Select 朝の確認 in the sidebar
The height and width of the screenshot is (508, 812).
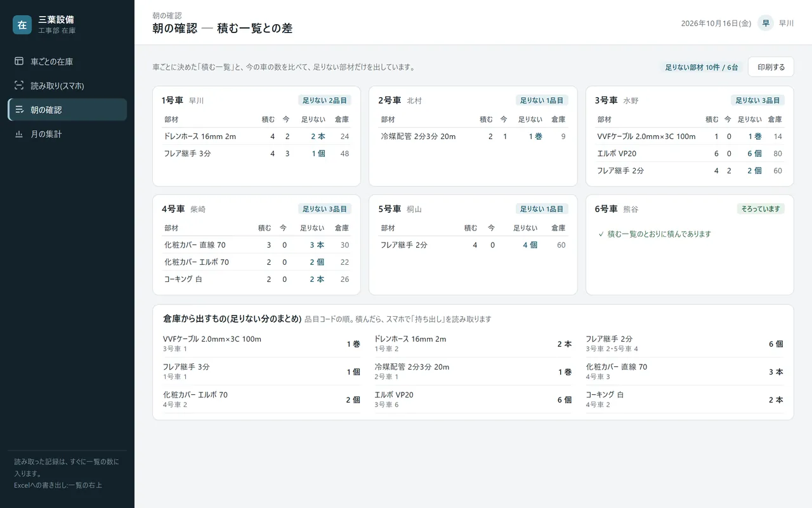[x=67, y=110]
